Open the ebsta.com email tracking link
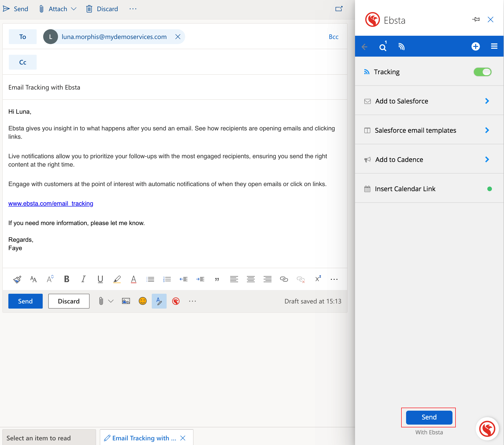 (x=51, y=203)
